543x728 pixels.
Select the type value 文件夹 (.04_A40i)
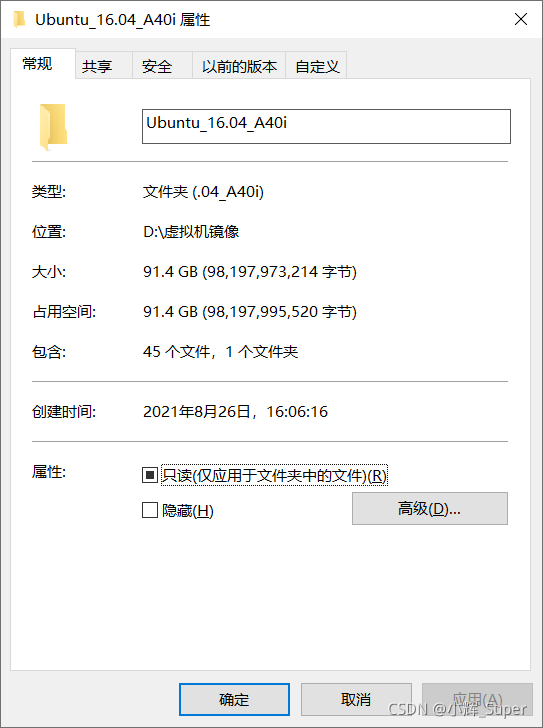[203, 192]
